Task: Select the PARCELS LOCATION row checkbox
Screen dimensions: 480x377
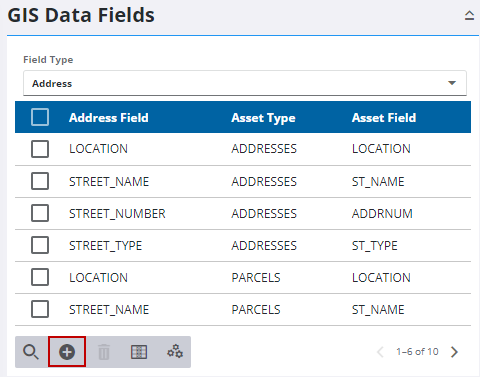Action: [40, 277]
